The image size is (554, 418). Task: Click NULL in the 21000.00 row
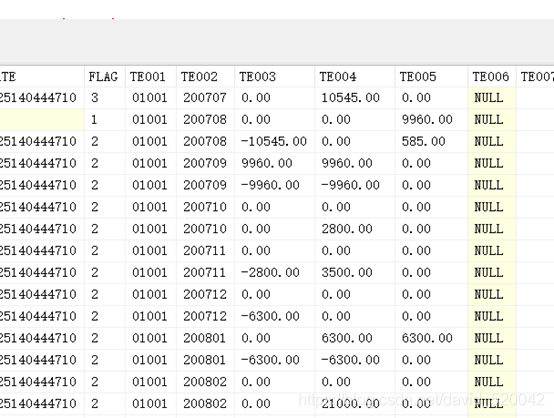(492, 404)
